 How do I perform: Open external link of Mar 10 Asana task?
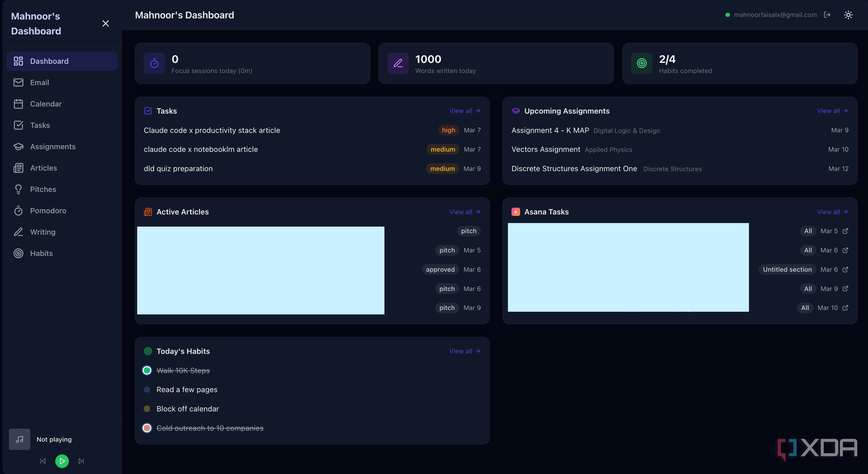coord(845,308)
